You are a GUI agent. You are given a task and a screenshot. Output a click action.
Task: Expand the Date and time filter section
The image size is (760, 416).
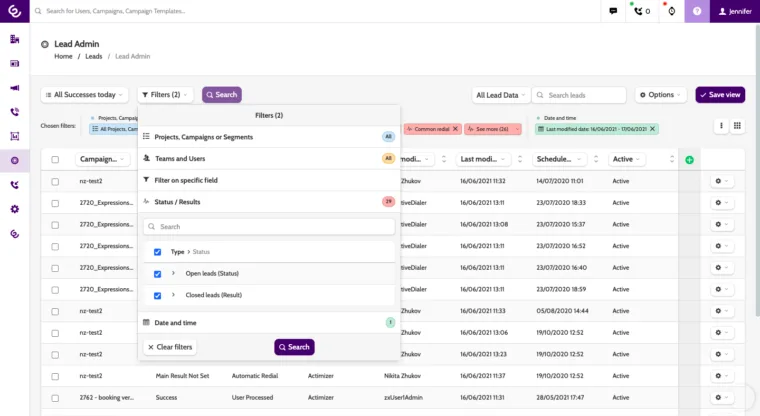tap(269, 322)
